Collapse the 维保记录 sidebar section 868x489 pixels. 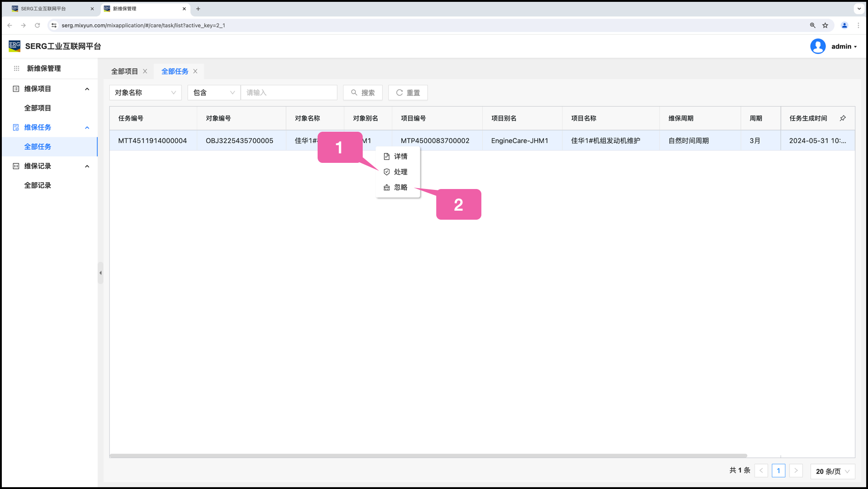coord(87,166)
